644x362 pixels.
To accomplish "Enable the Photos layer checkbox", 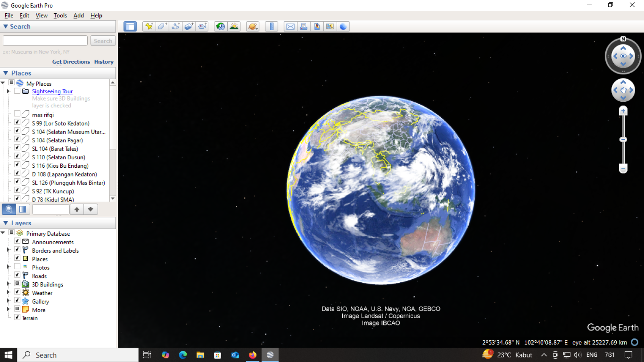I will pos(17,266).
